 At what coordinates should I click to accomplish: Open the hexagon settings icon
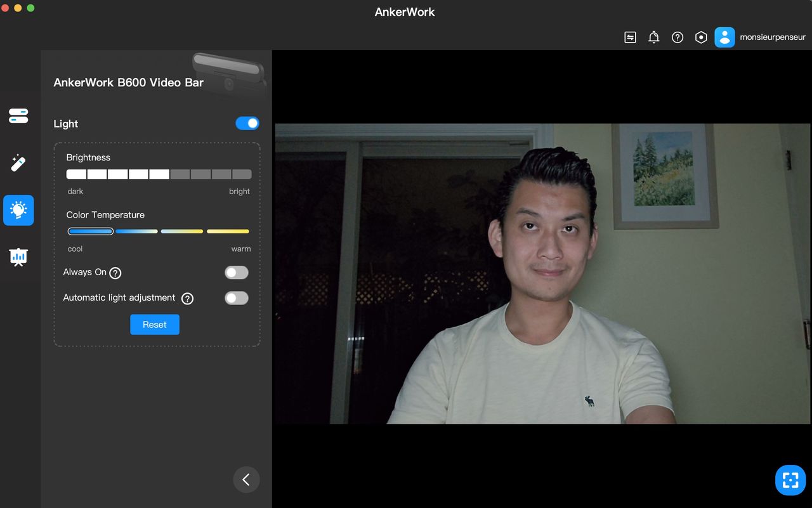701,37
